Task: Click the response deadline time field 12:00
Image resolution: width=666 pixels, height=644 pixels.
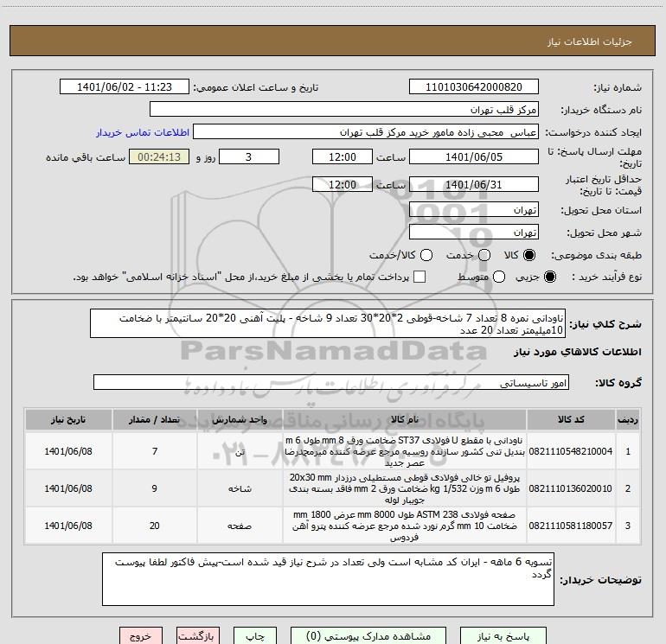Action: click(343, 156)
